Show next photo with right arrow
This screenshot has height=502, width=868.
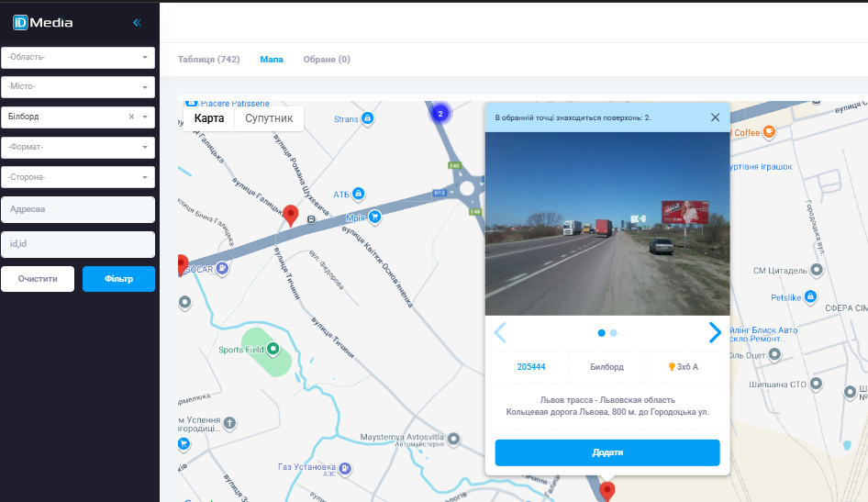(x=715, y=332)
